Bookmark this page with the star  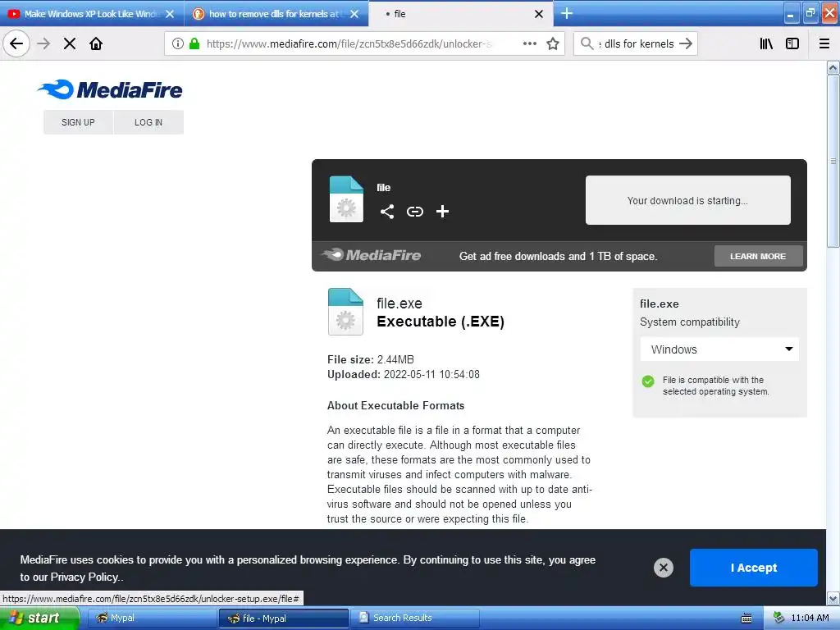(x=553, y=43)
